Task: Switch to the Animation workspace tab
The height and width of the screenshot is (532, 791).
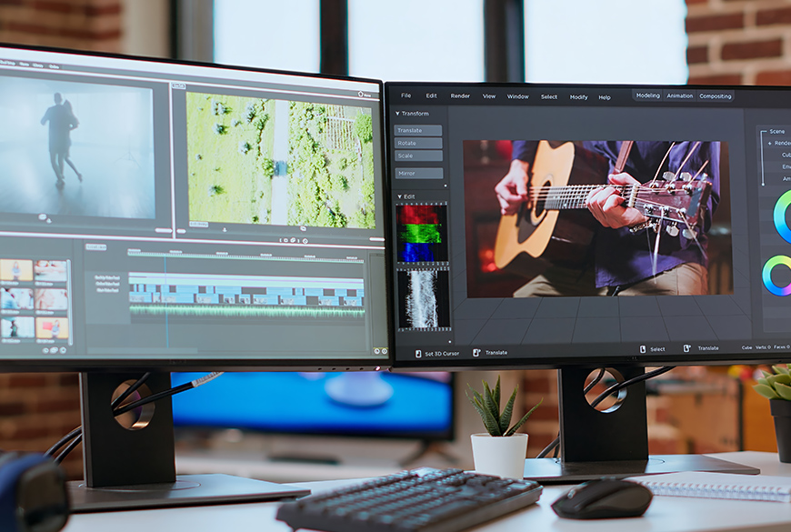Action: tap(679, 95)
